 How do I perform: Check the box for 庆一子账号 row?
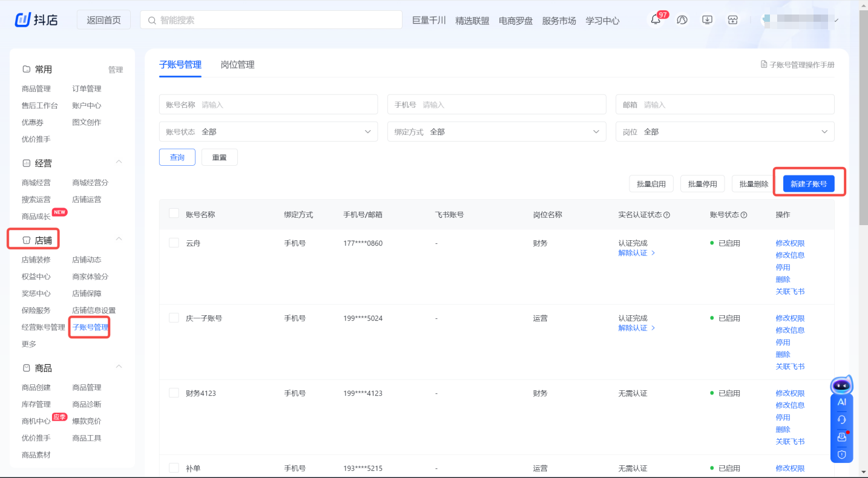(x=174, y=318)
